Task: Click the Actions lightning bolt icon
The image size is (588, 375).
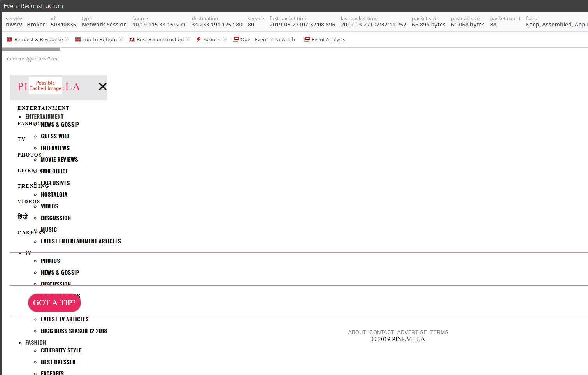Action: tap(199, 39)
